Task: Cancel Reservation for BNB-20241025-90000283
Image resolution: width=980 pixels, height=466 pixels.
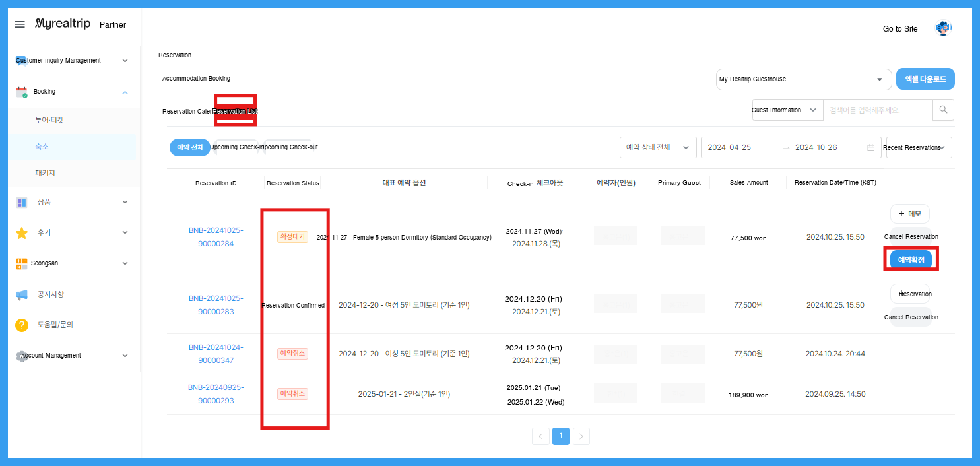Action: pos(911,317)
